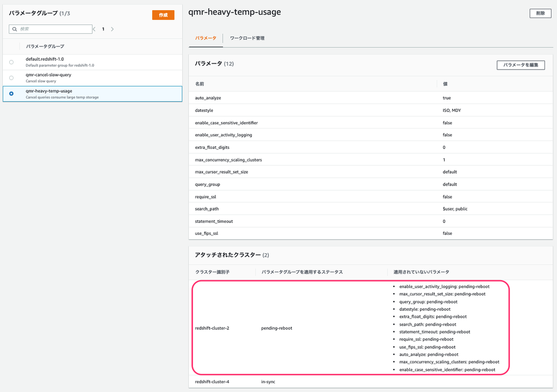557x392 pixels.
Task: Click qmr-heavy-temp-usage group name
Action: point(49,91)
